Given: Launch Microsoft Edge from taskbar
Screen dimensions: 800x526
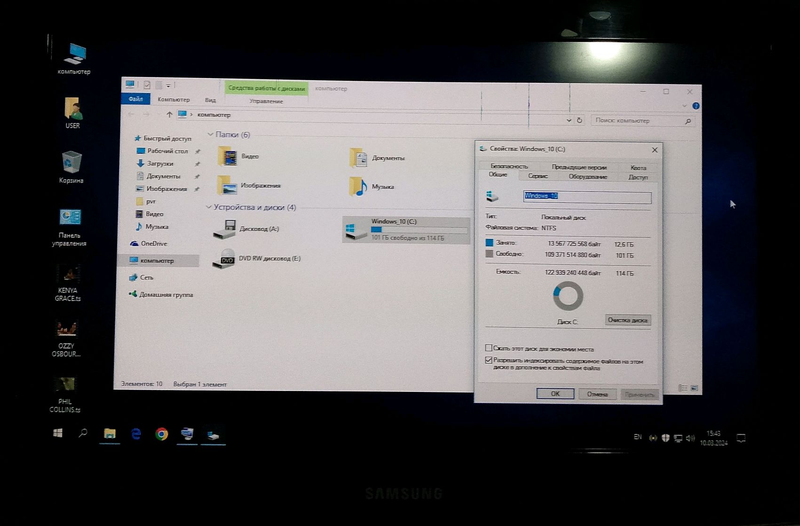Looking at the screenshot, I should [x=136, y=434].
